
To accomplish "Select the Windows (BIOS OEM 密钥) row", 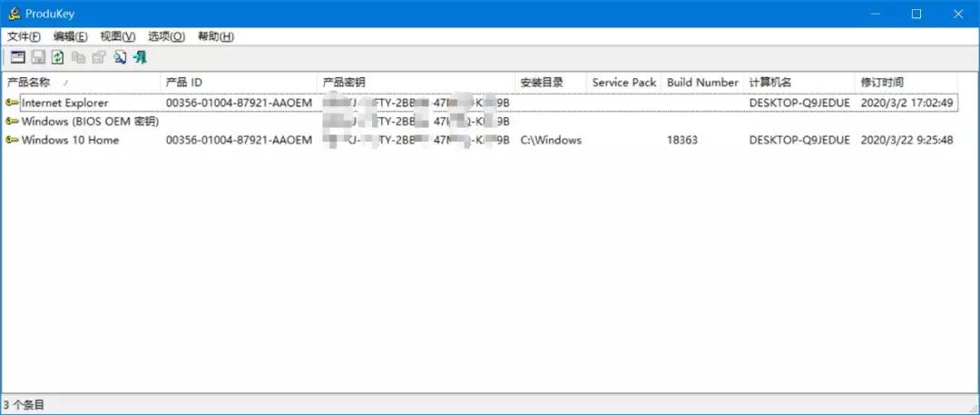I will [90, 122].
